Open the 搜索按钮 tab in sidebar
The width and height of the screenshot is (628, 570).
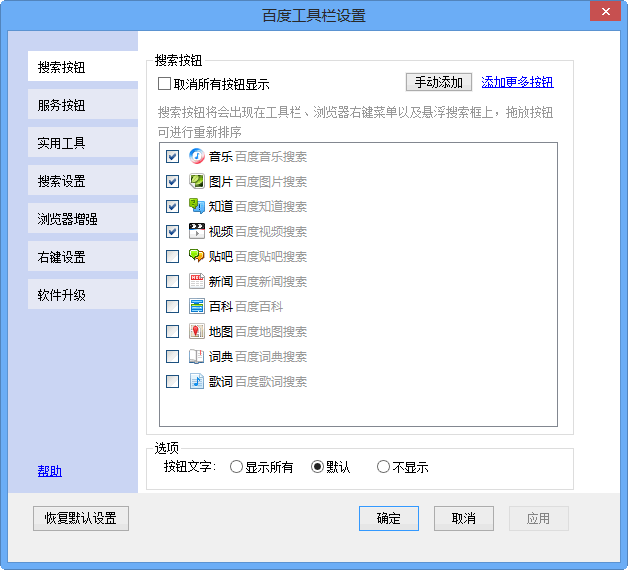pos(83,66)
